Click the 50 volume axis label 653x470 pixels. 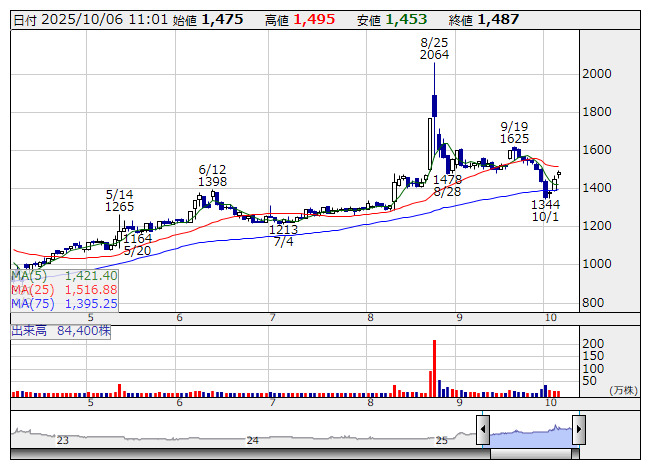pos(589,381)
